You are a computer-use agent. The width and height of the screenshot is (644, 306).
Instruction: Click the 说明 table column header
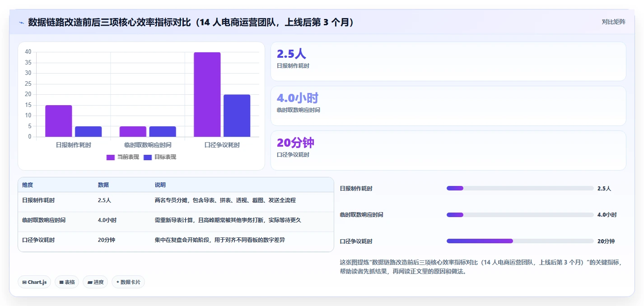tap(160, 185)
